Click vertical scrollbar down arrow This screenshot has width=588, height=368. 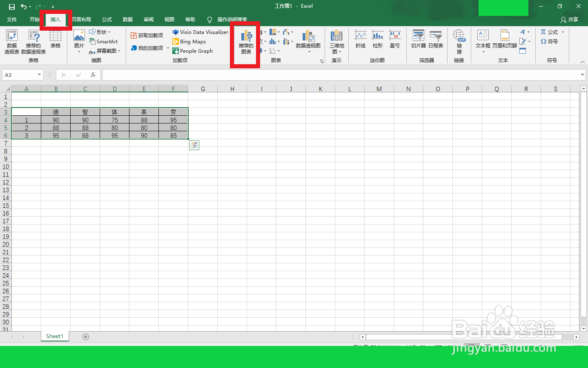coord(584,328)
